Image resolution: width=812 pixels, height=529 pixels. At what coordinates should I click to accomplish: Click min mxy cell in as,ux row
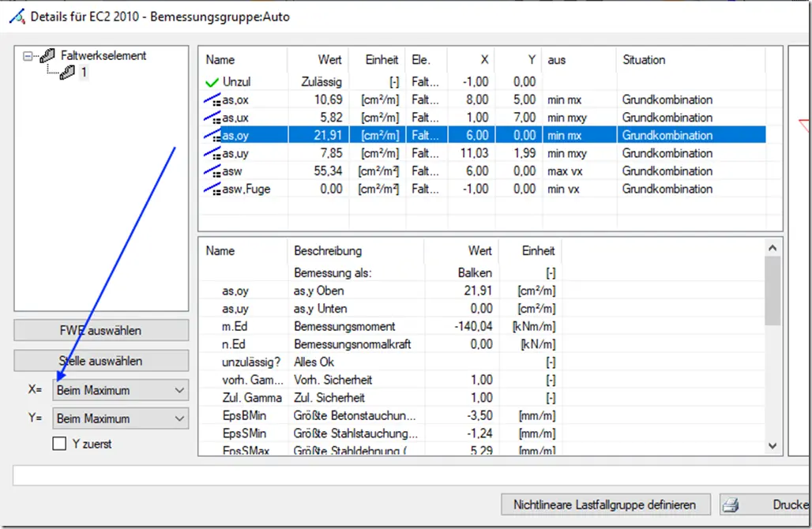pyautogui.click(x=567, y=118)
